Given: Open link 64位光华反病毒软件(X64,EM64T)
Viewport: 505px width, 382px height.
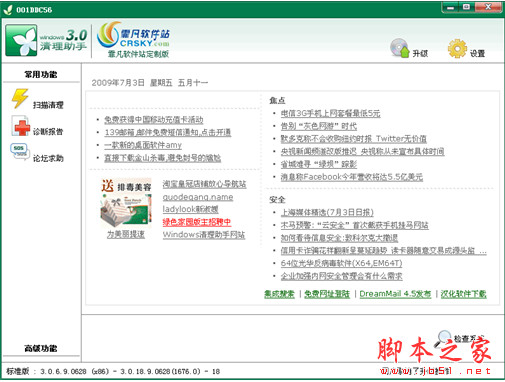Looking at the screenshot, I should pos(341,263).
